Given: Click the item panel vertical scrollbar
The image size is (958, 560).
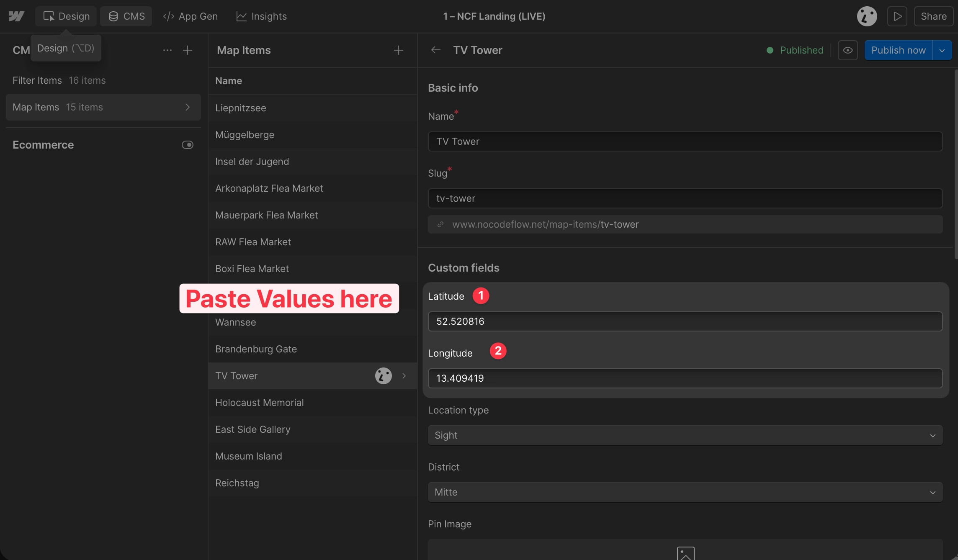Looking at the screenshot, I should tap(956, 165).
